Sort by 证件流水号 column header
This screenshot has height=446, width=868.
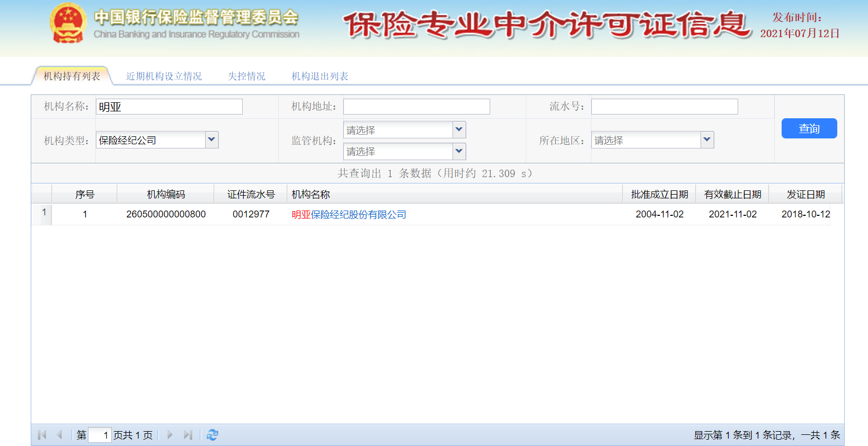tap(251, 194)
